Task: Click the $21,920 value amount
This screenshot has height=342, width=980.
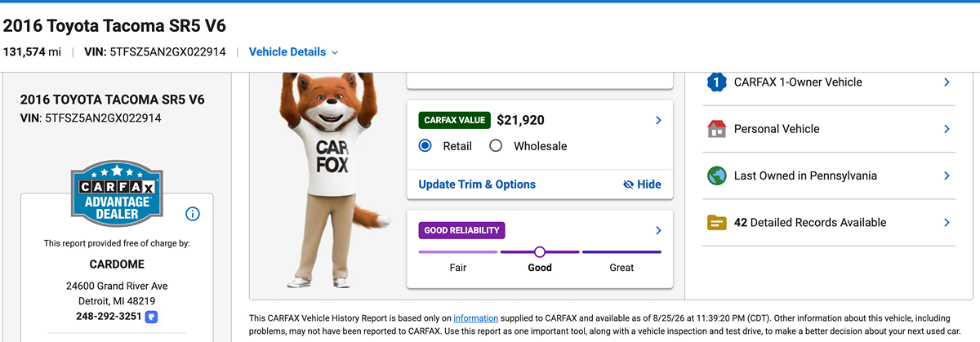Action: click(520, 120)
